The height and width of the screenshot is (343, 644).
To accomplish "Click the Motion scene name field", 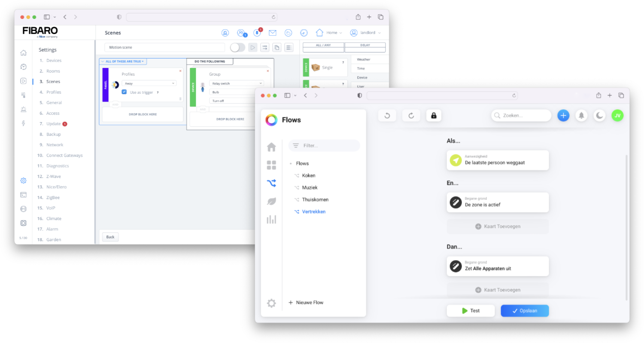I will 165,47.
